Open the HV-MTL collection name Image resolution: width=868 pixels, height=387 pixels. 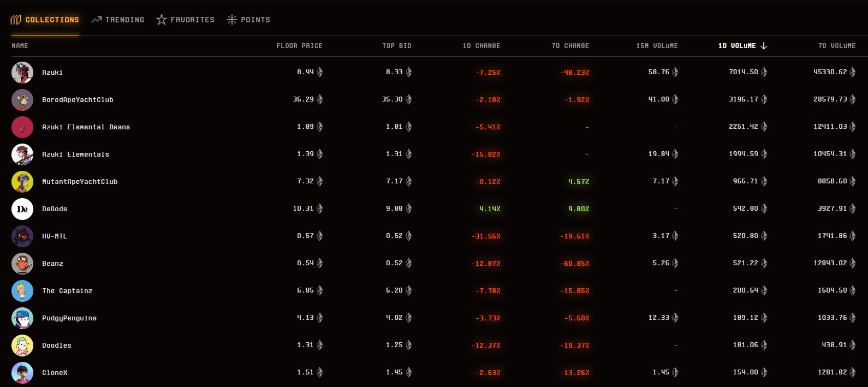[x=55, y=236]
